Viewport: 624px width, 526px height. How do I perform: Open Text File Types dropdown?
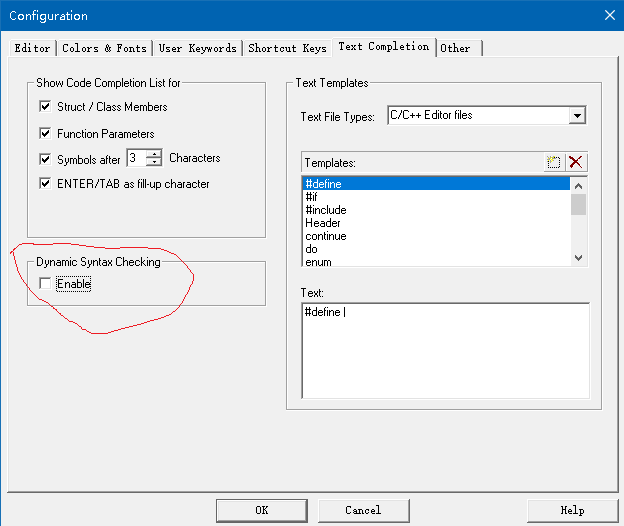point(577,116)
